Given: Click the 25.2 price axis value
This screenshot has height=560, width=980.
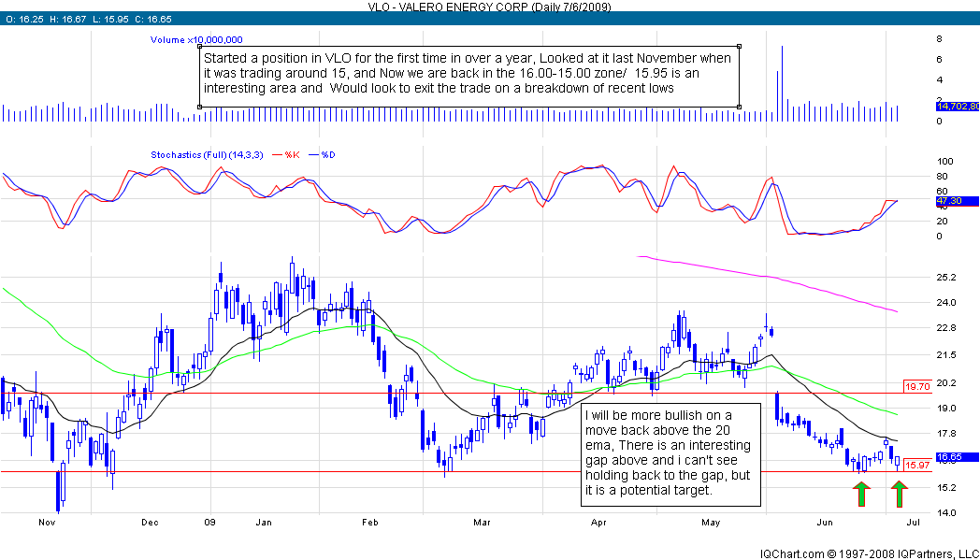Looking at the screenshot, I should (946, 278).
